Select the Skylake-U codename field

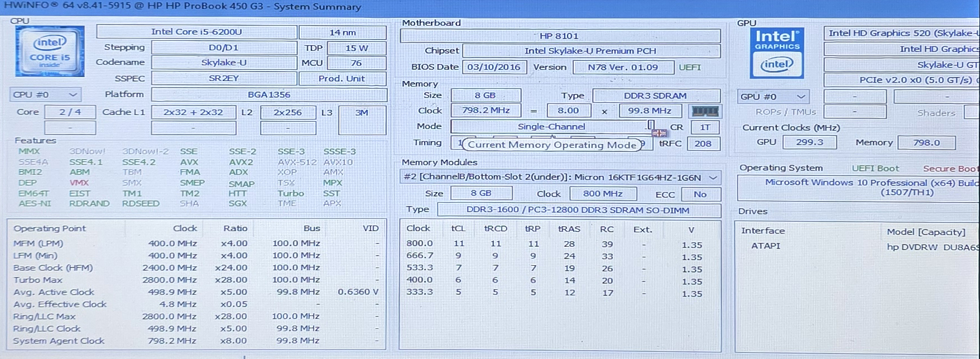point(224,63)
